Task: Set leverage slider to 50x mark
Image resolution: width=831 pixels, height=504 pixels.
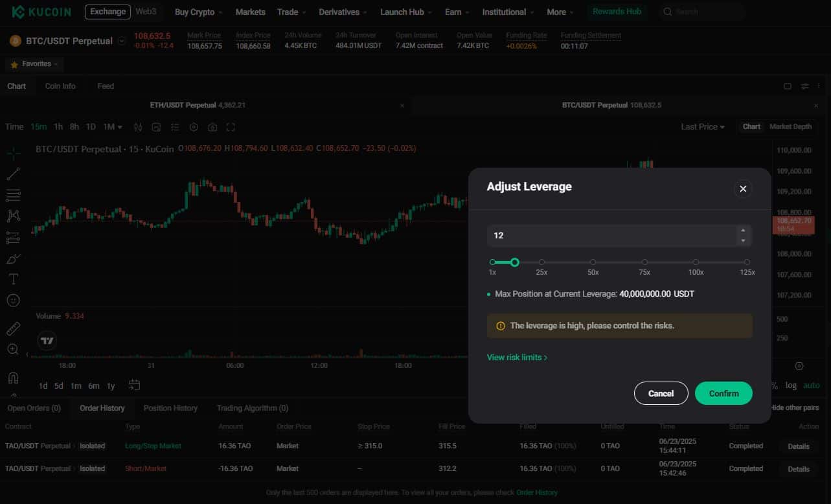Action: click(593, 262)
